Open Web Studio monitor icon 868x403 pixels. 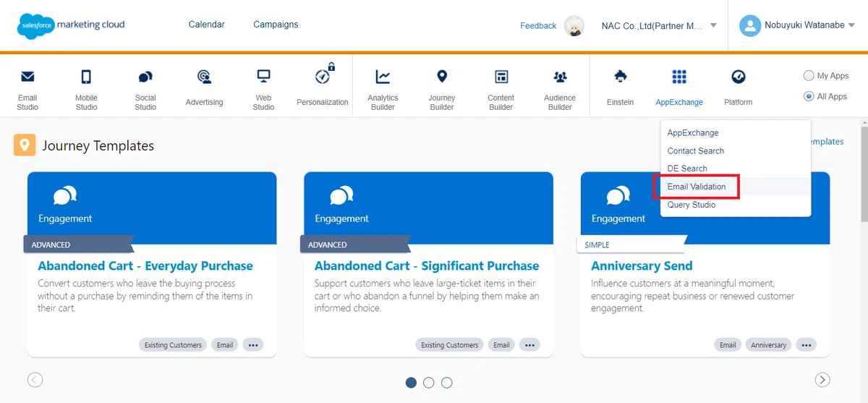pyautogui.click(x=263, y=76)
